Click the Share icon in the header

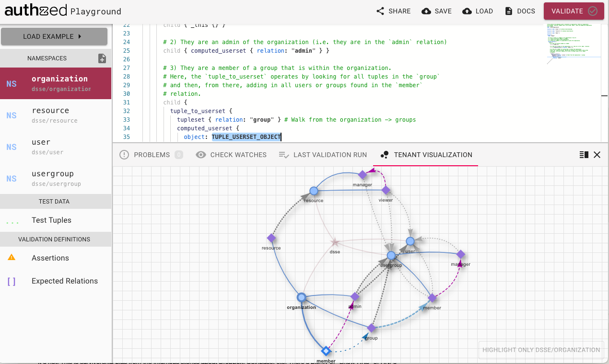[380, 11]
